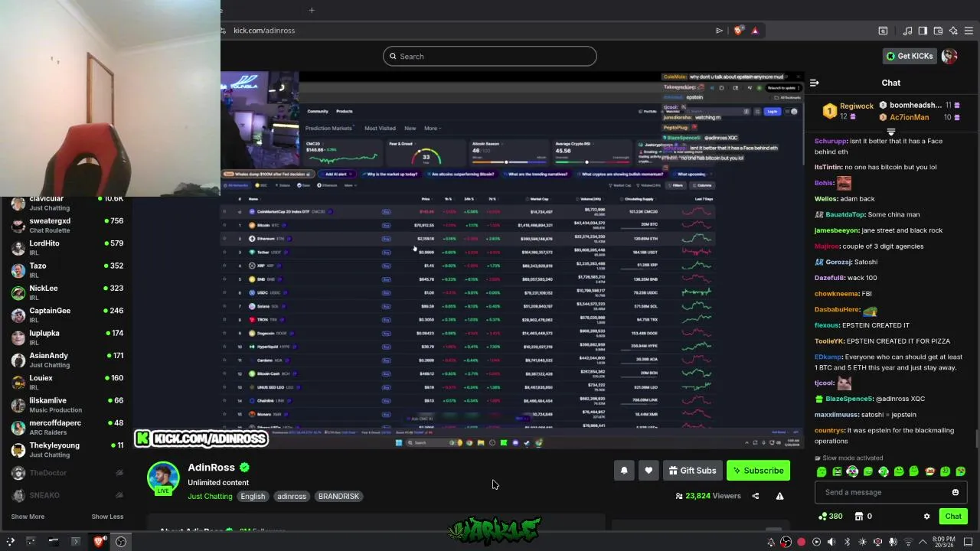This screenshot has width=980, height=551.
Task: Click the adinross tag
Action: [292, 496]
